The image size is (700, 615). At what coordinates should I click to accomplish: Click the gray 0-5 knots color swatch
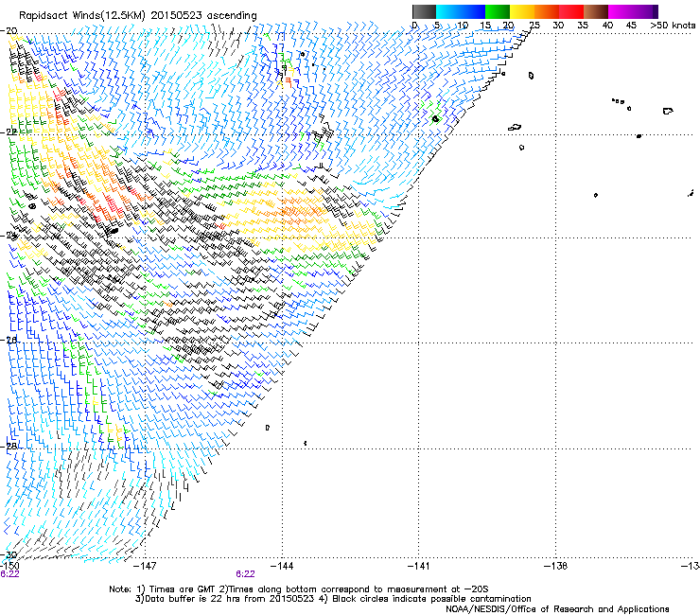424,11
